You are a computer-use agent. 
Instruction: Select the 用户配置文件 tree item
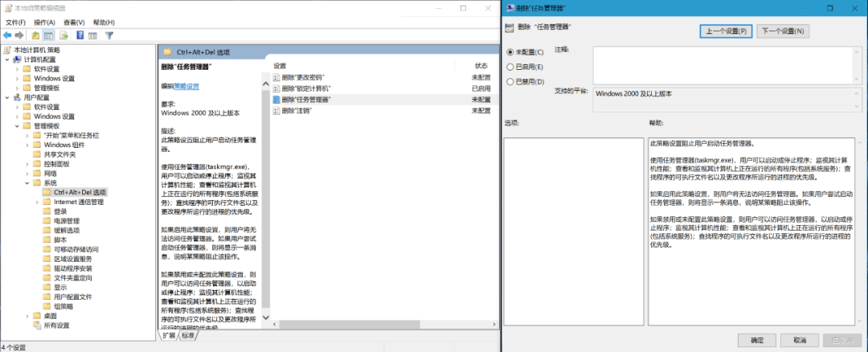click(x=73, y=297)
